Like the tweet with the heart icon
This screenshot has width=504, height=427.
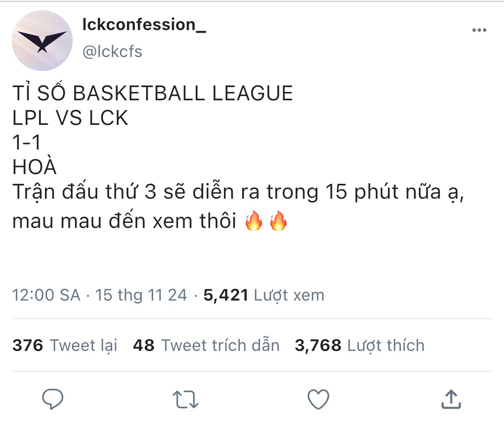click(x=318, y=399)
